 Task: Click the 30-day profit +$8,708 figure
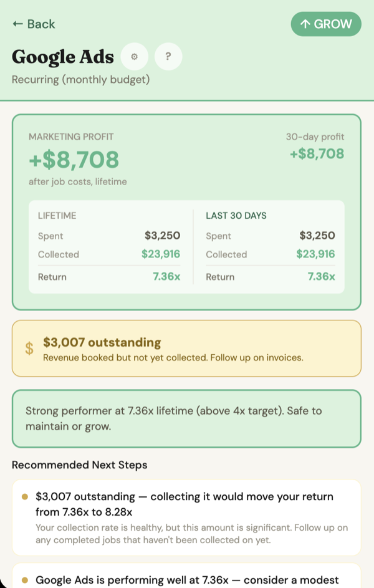click(316, 153)
